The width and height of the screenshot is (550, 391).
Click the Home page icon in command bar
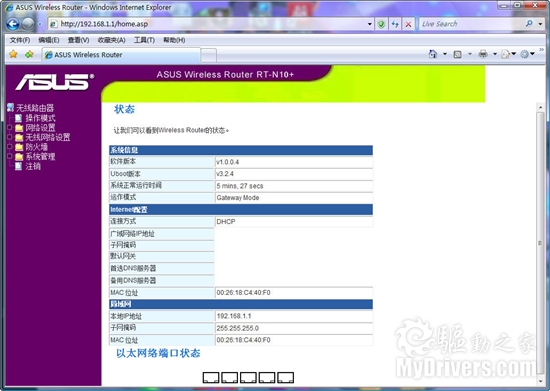click(x=433, y=54)
